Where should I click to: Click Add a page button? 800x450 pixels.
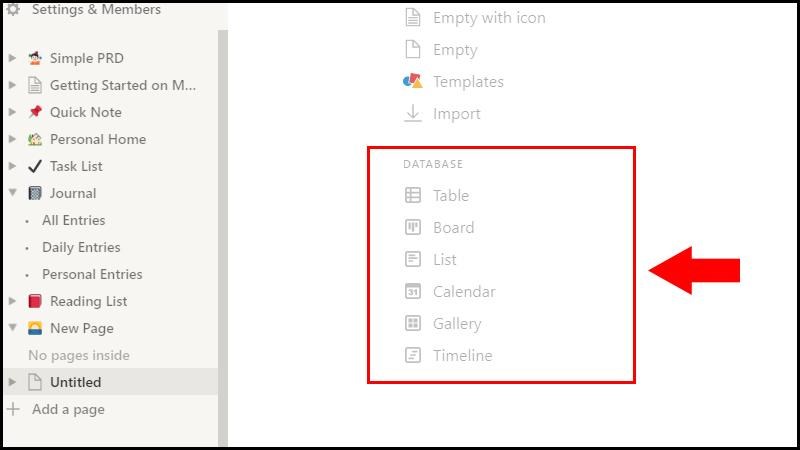point(68,409)
